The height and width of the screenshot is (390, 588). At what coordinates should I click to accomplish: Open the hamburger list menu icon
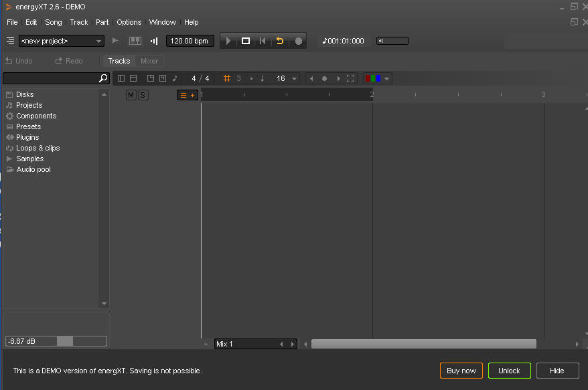(11, 41)
